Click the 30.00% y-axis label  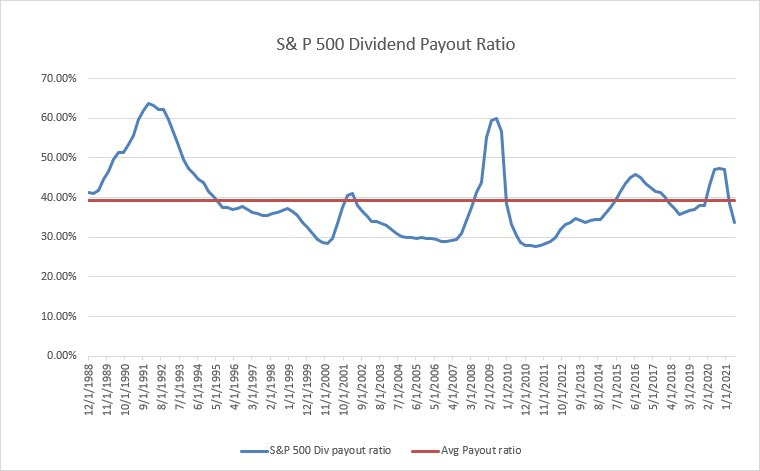[x=58, y=237]
